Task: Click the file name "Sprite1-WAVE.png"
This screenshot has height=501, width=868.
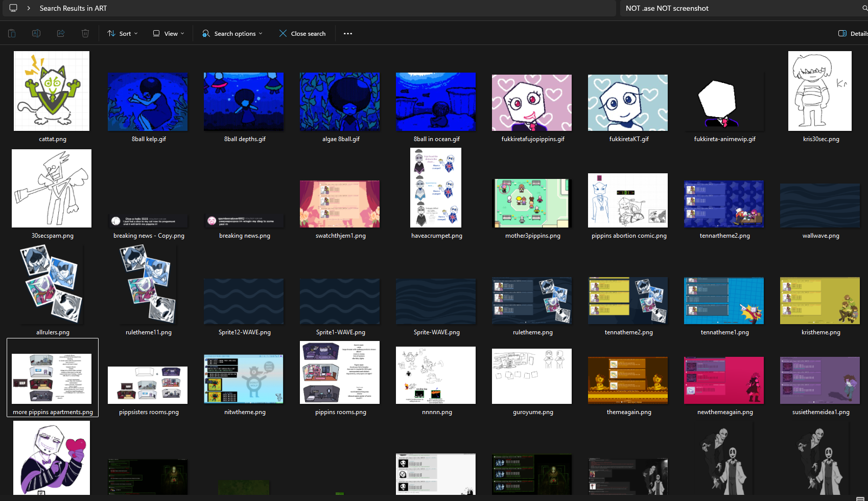Action: click(x=341, y=332)
